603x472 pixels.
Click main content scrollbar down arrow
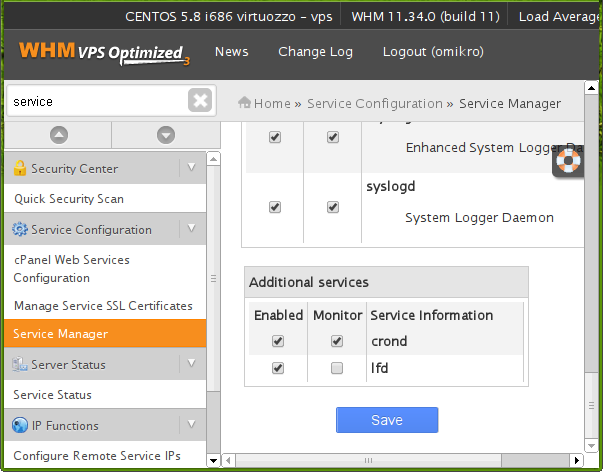(591, 446)
